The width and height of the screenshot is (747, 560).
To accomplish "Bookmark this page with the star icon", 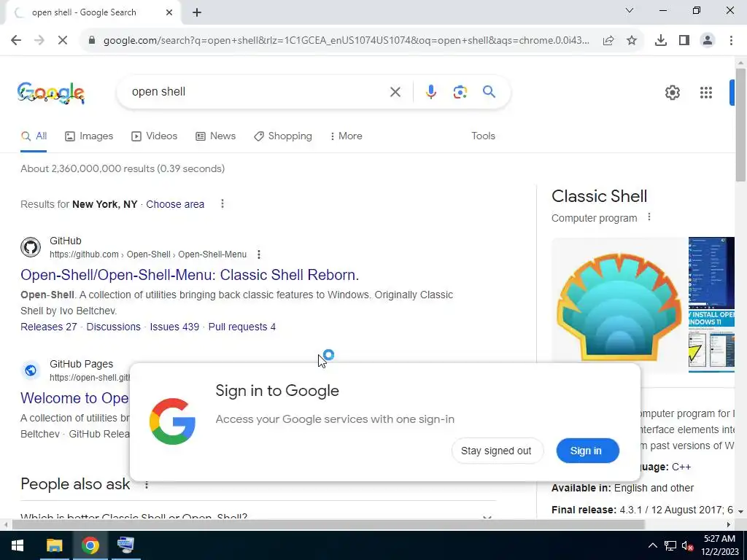I will pyautogui.click(x=632, y=41).
